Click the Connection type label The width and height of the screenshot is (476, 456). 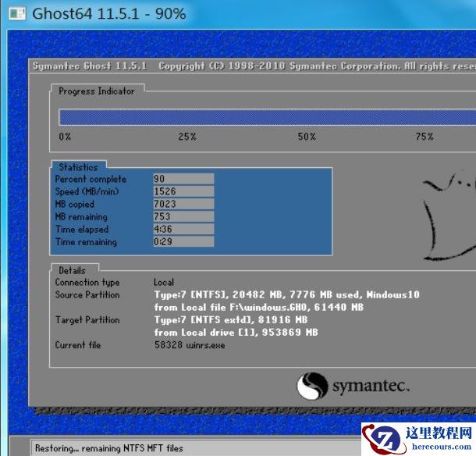pos(87,282)
